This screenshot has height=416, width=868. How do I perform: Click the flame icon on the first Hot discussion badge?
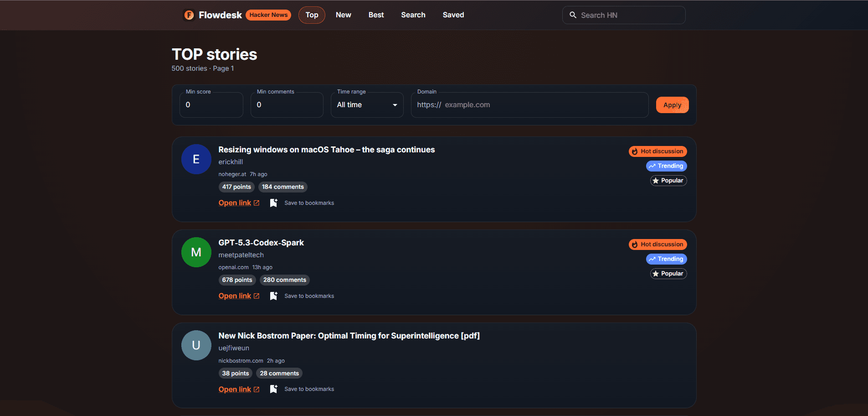[x=635, y=151]
